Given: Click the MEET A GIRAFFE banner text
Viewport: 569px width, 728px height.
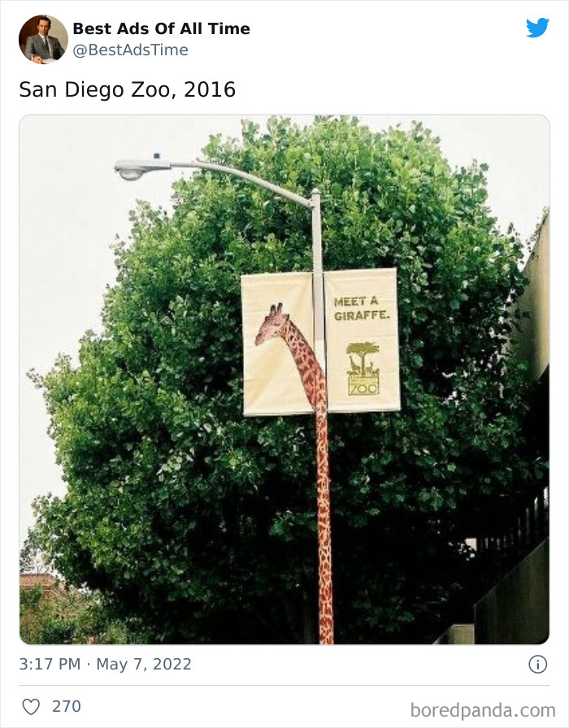Looking at the screenshot, I should (x=362, y=309).
